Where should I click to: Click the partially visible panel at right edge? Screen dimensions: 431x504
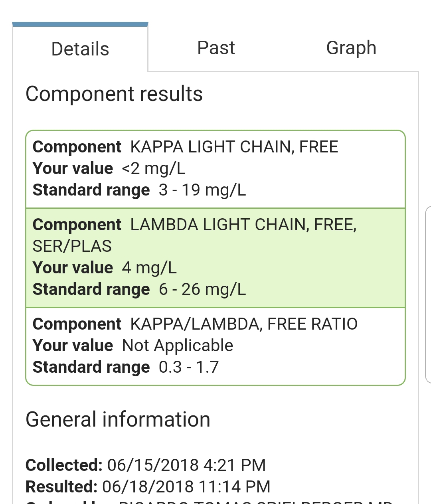point(428,294)
